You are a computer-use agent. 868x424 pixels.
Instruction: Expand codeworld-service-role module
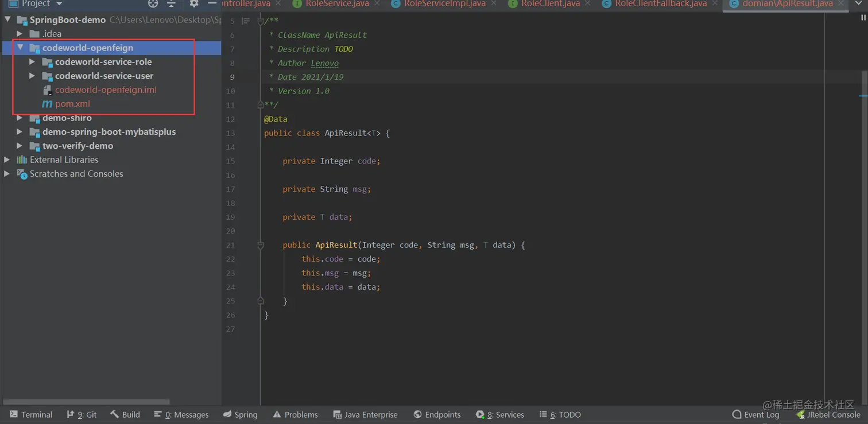[x=32, y=61]
